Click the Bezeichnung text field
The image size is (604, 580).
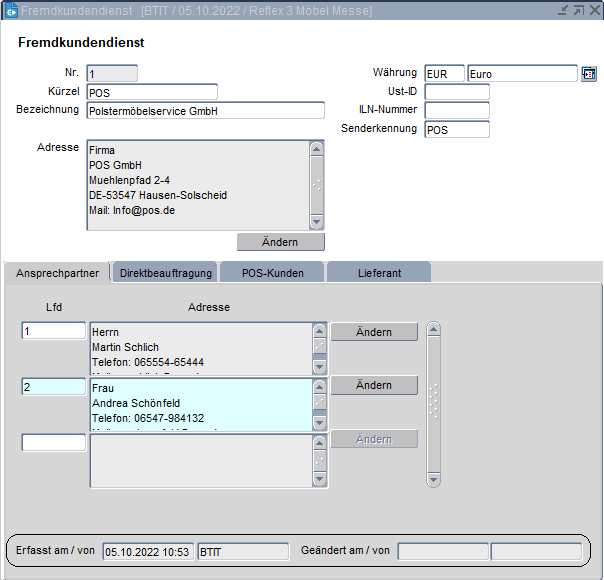point(205,111)
